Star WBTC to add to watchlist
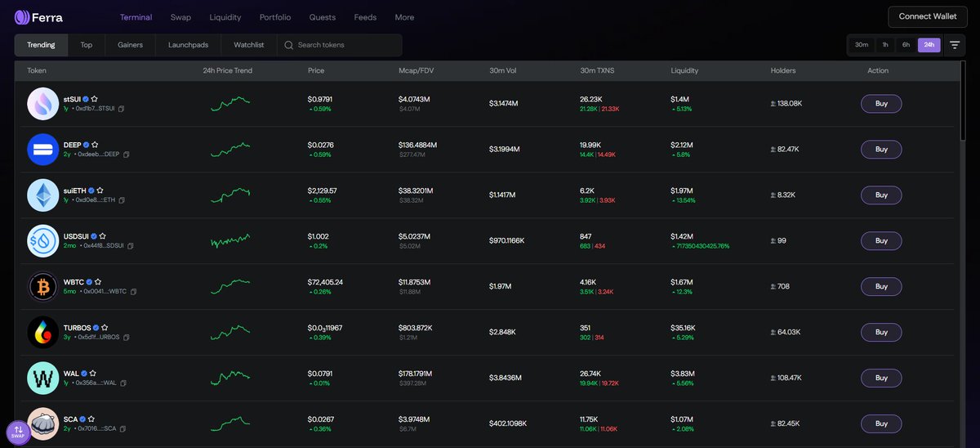This screenshot has width=980, height=448. pos(97,281)
